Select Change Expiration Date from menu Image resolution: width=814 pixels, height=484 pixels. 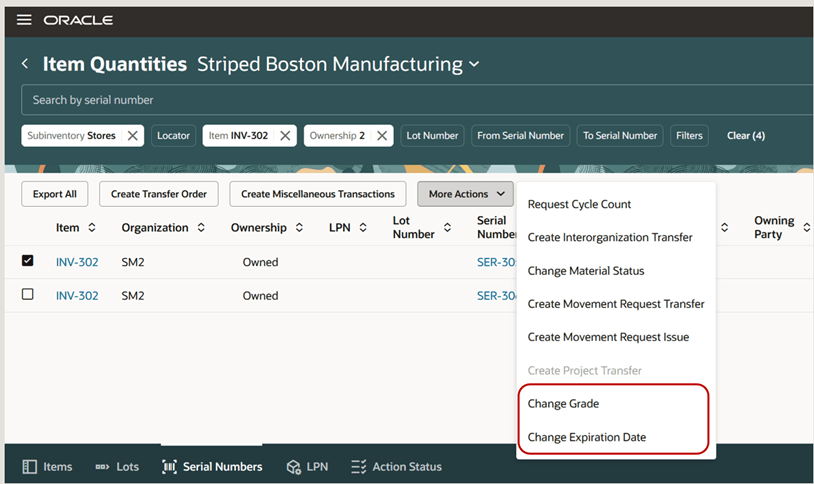[587, 437]
